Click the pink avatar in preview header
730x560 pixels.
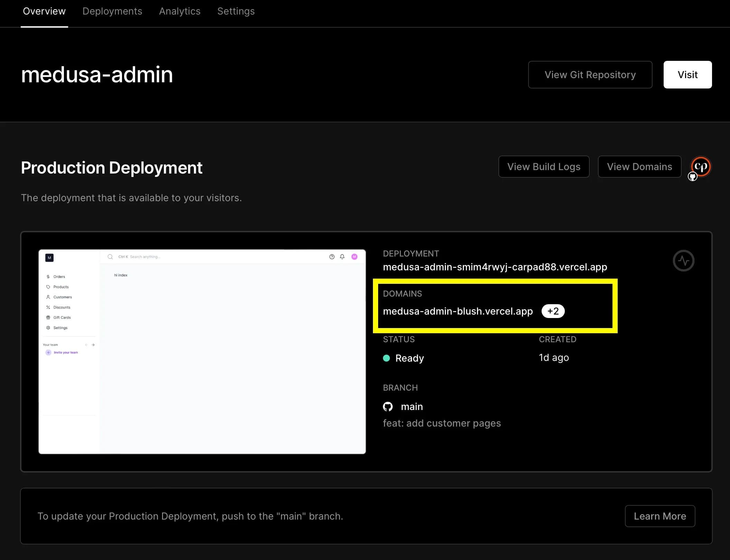[354, 256]
